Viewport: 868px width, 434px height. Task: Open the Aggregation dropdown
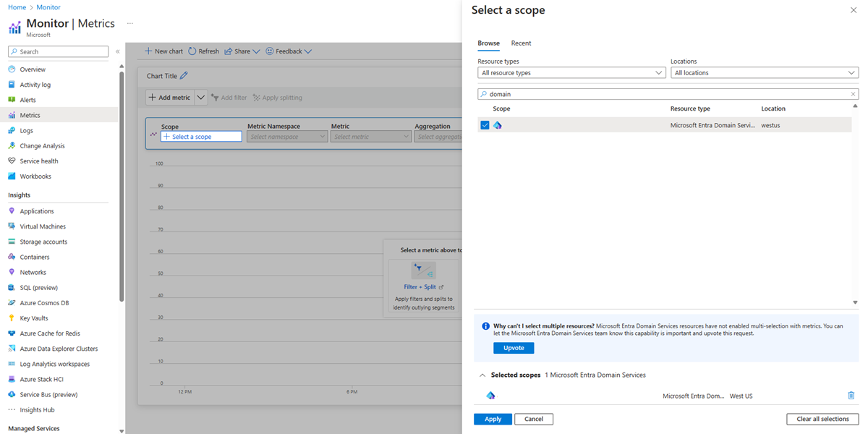tap(438, 137)
